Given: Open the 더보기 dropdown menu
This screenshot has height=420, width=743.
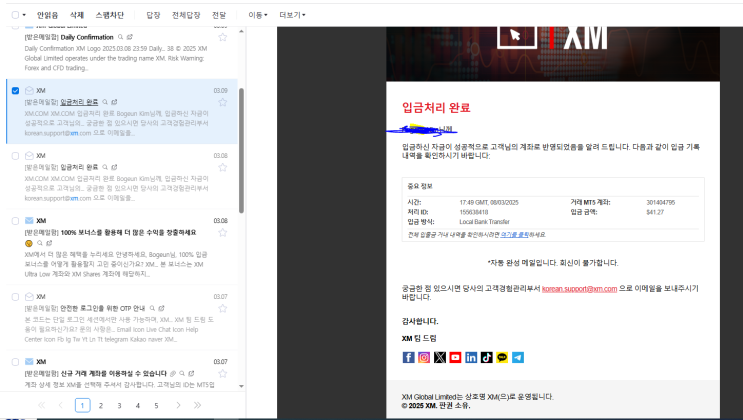Looking at the screenshot, I should 292,15.
